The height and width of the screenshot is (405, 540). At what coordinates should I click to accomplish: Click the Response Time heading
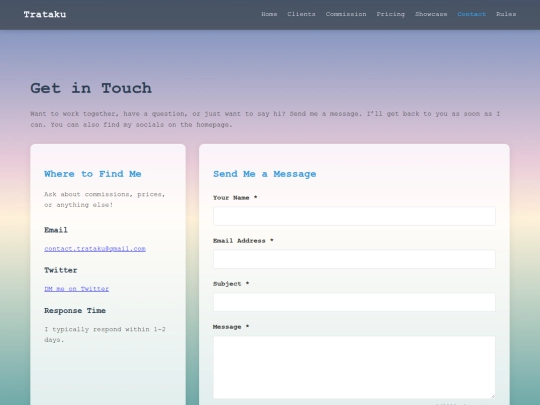[x=75, y=311]
